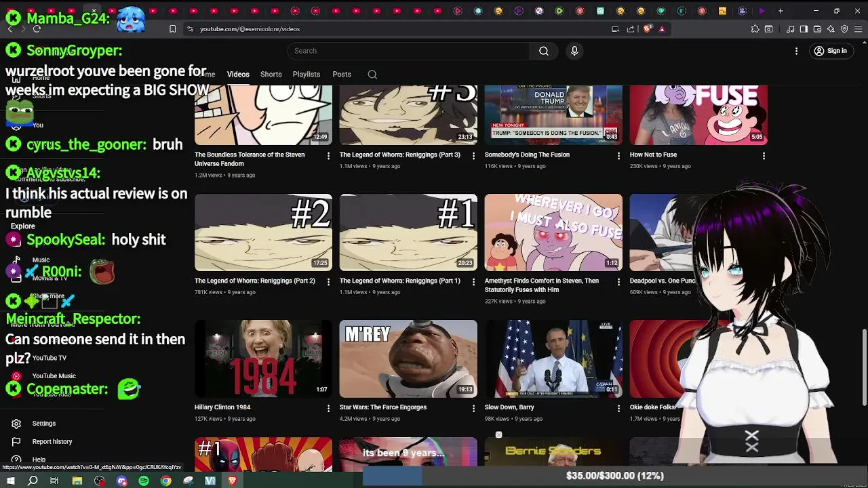Open Task View on the taskbar
The width and height of the screenshot is (868, 488).
pos(54,481)
